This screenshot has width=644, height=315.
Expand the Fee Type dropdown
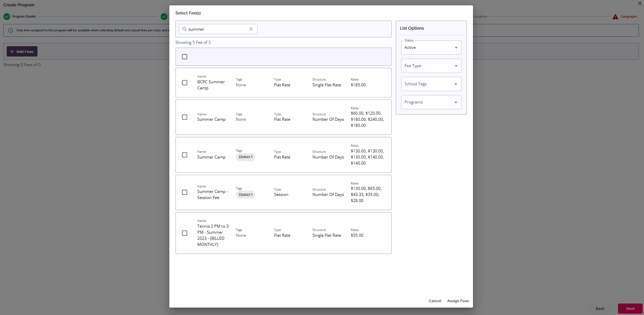(431, 66)
